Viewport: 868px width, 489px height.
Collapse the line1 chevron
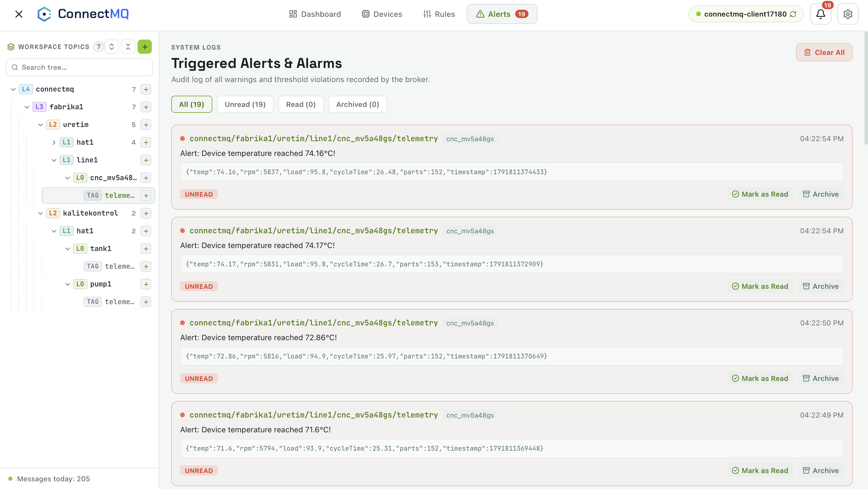54,160
